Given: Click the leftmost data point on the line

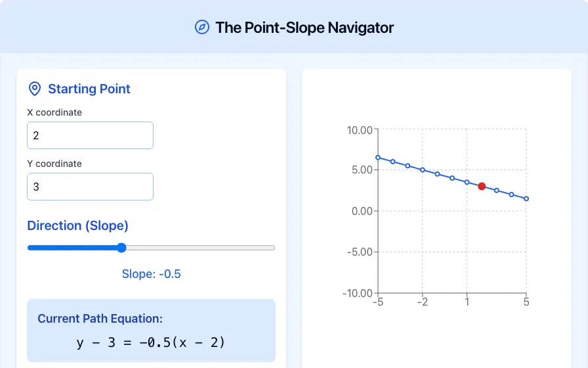Looking at the screenshot, I should [x=378, y=158].
